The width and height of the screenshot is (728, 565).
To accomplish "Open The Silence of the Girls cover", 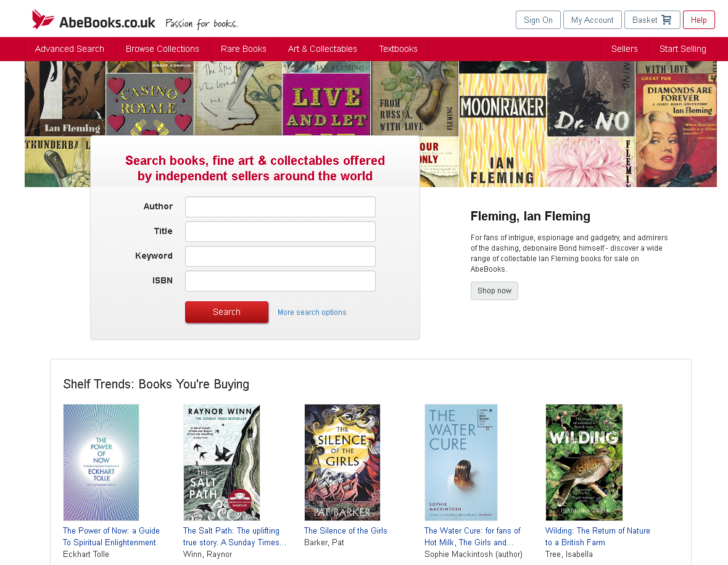I will coord(342,462).
